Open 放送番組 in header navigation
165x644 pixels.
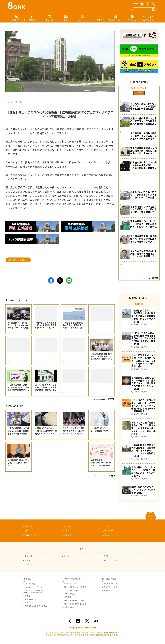coord(33,18)
